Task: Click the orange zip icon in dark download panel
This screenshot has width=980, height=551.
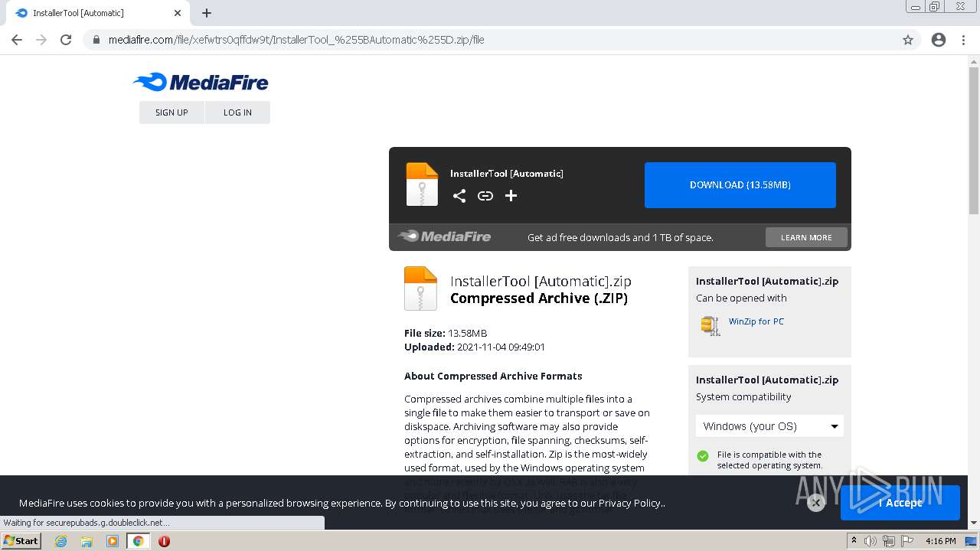Action: tap(422, 184)
